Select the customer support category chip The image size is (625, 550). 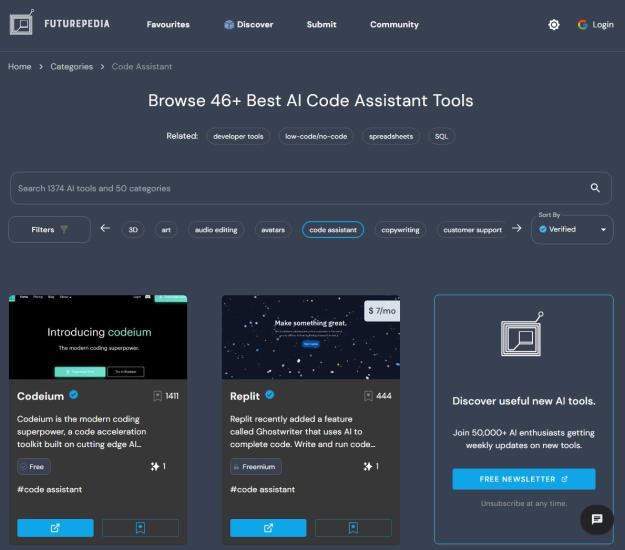click(x=472, y=230)
